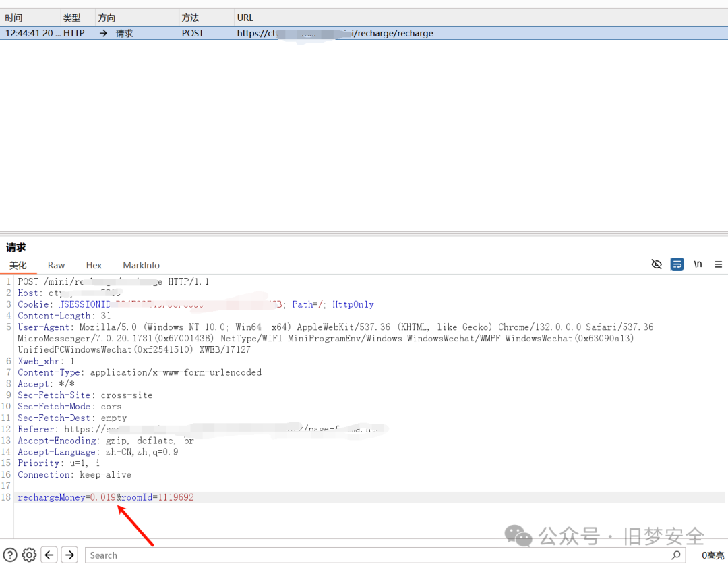Click the Connection keep-alive line

click(x=74, y=474)
